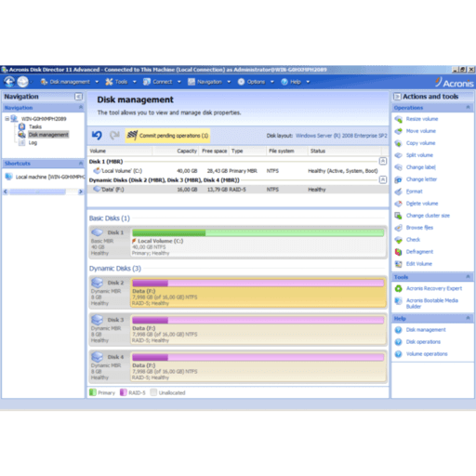The height and width of the screenshot is (476, 476).
Task: Select the 'Data' (F:) volume row
Action: pos(238,190)
